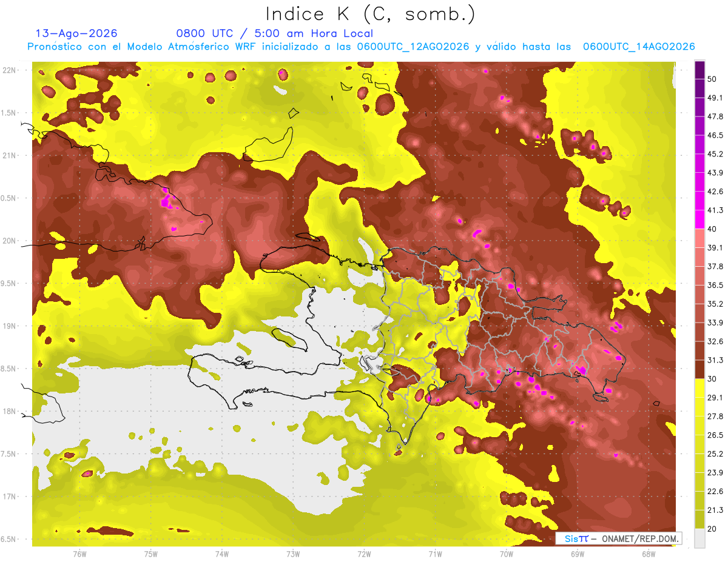728x562 pixels.
Task: Click the '76W' longitude label
Action: (79, 554)
